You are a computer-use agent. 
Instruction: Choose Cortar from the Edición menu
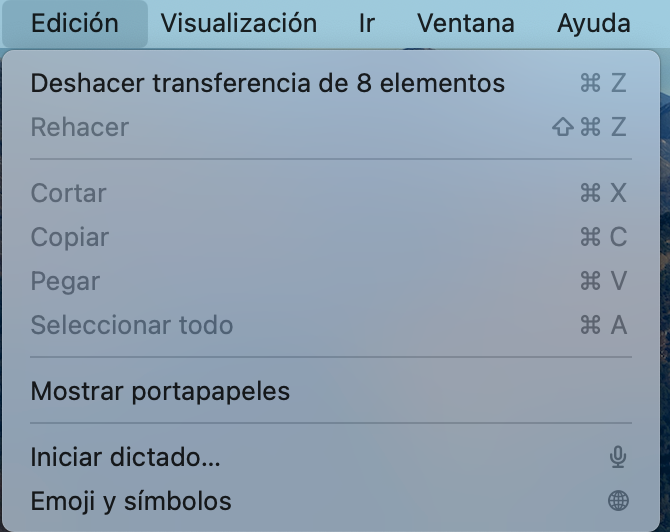coord(331,193)
